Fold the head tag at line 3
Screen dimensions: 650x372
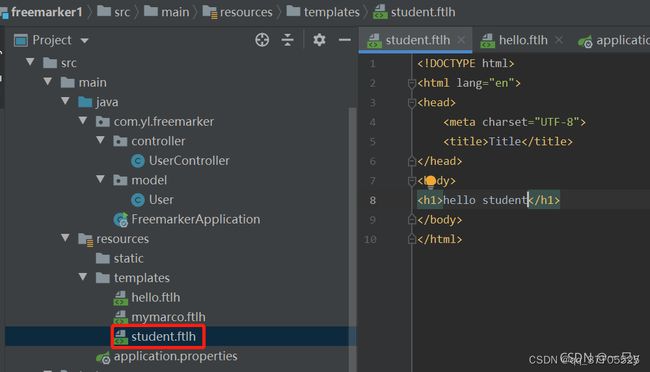[x=412, y=103]
